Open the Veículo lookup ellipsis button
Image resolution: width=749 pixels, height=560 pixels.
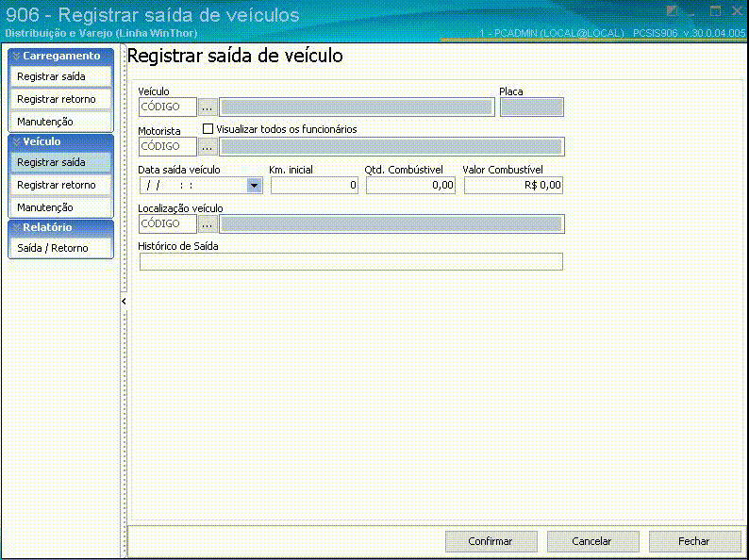click(x=208, y=107)
